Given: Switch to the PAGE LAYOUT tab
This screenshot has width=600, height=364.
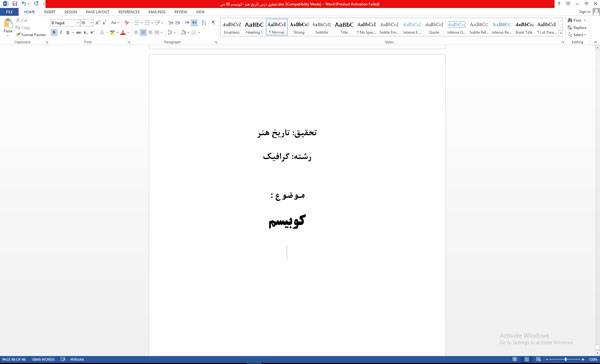Looking at the screenshot, I should [98, 12].
